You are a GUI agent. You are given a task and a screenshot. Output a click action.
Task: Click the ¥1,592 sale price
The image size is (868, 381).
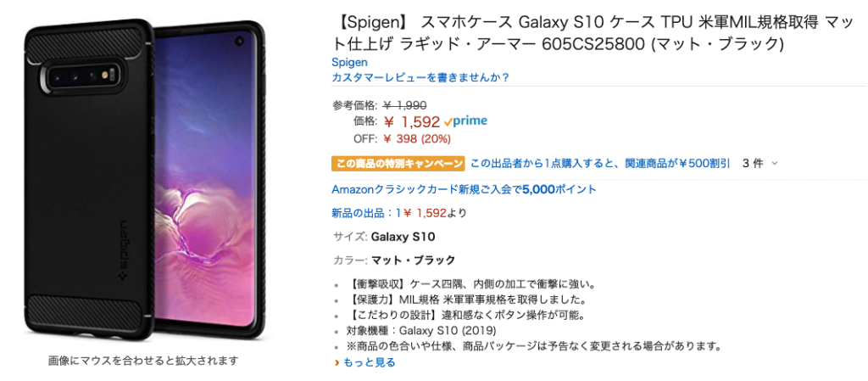411,122
